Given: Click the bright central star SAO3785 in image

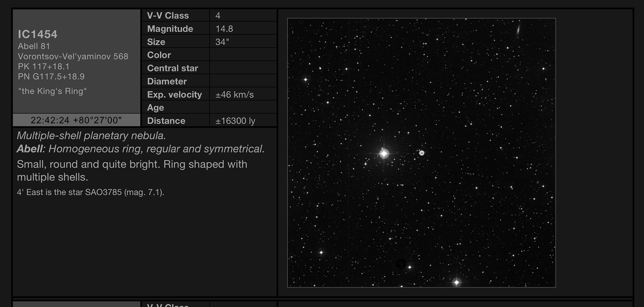Looking at the screenshot, I should (x=384, y=153).
